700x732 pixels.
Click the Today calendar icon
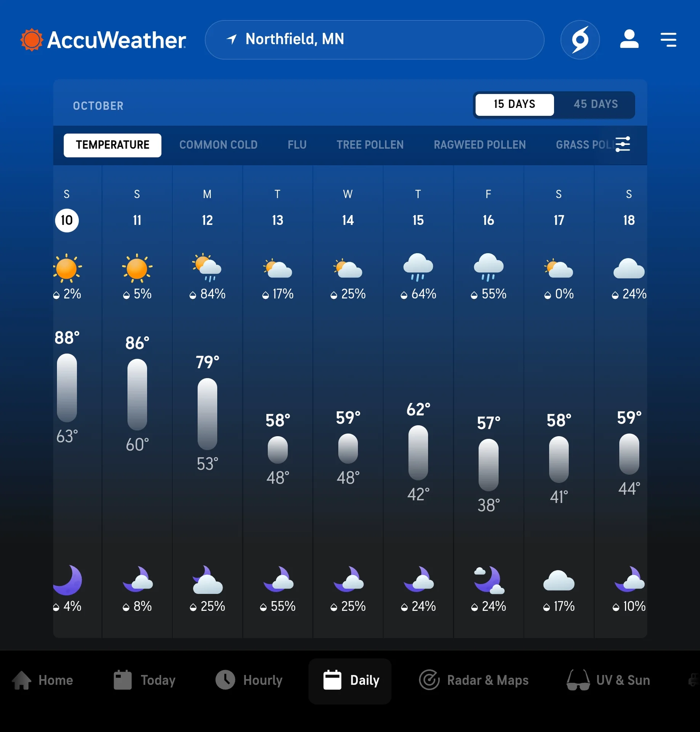click(x=123, y=680)
